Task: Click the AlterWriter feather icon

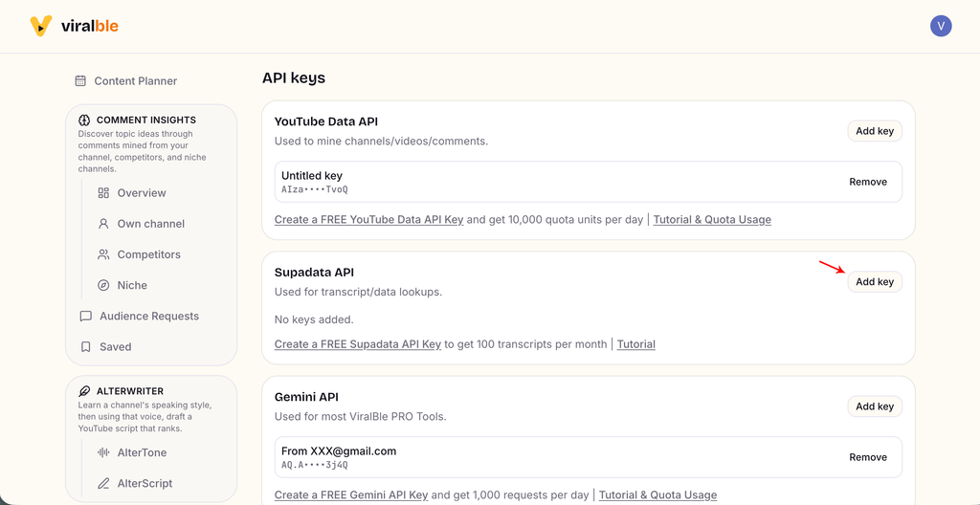Action: click(84, 391)
